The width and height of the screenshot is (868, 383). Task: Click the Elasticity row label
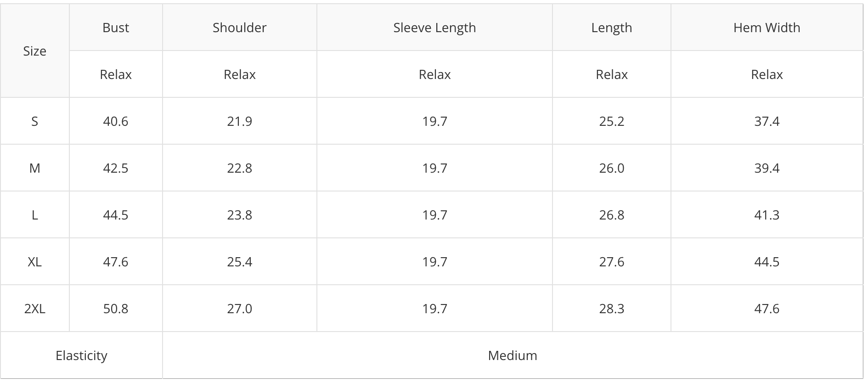point(81,355)
